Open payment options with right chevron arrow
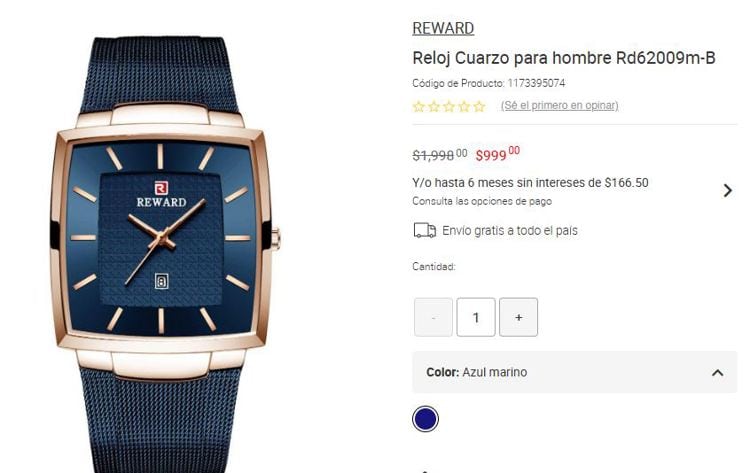Viewport: 750px width, 473px height. [x=728, y=190]
